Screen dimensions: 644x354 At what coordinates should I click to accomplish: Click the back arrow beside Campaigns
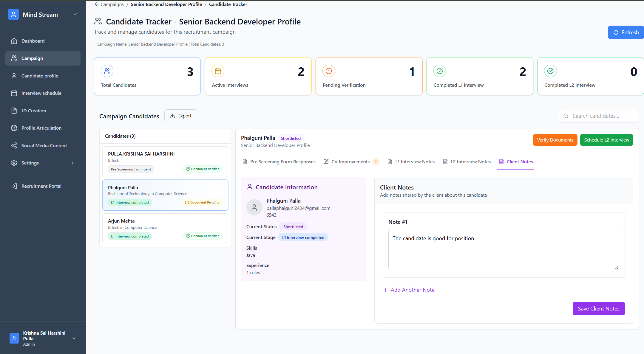97,4
